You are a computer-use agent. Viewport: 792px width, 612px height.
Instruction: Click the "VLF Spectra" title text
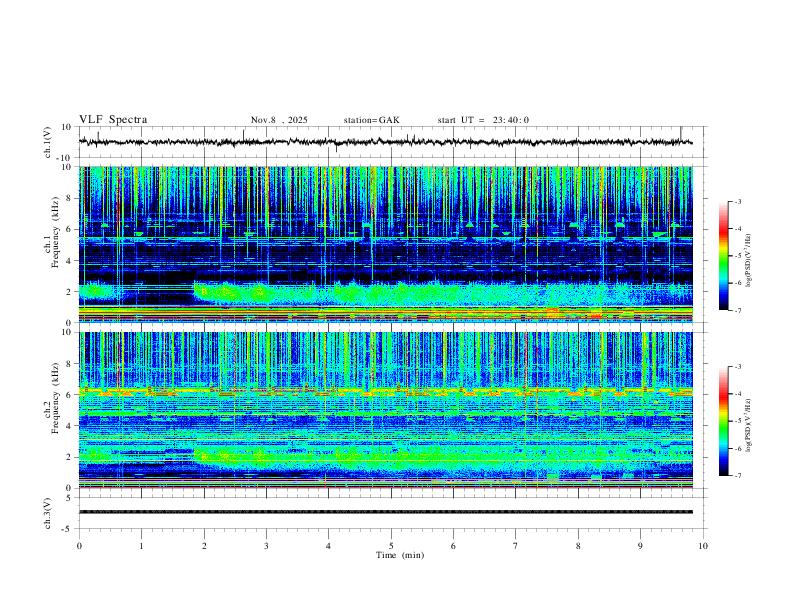(113, 120)
